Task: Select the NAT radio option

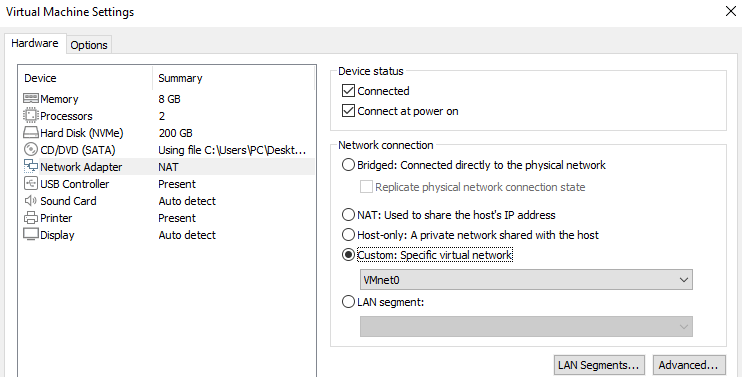Action: (348, 215)
